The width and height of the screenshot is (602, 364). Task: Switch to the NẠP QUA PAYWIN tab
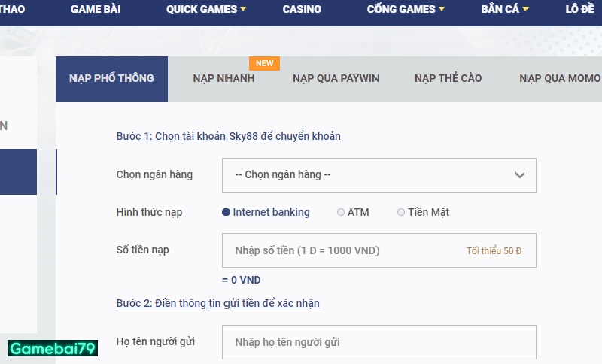coord(336,79)
